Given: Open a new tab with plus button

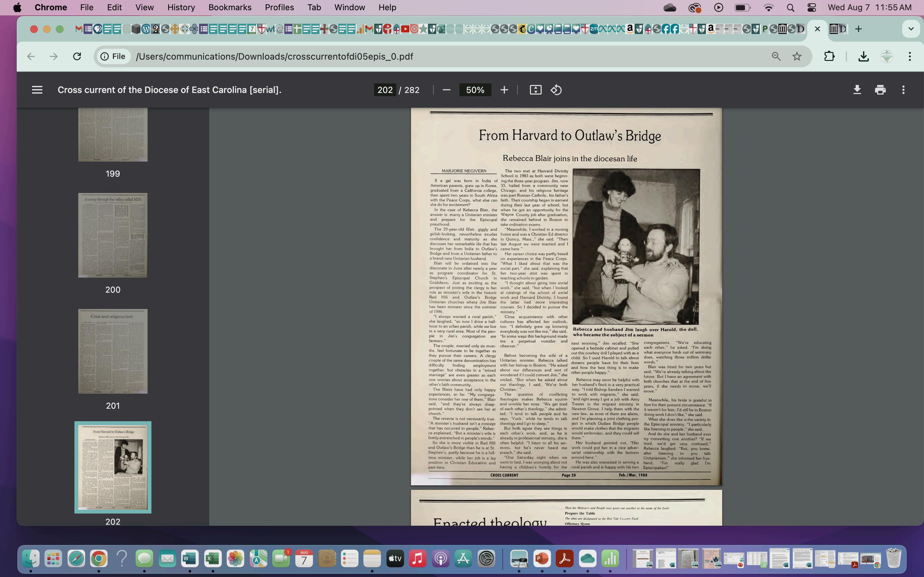Looking at the screenshot, I should pos(858,29).
